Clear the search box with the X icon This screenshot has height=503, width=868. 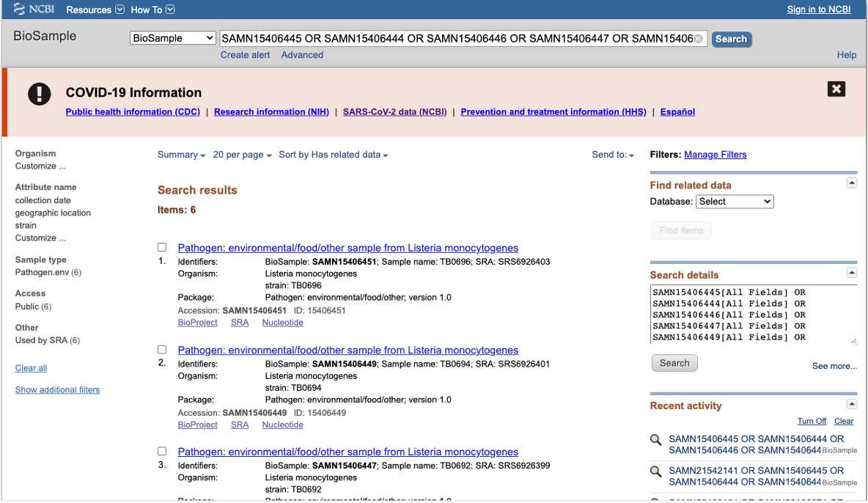click(x=698, y=39)
